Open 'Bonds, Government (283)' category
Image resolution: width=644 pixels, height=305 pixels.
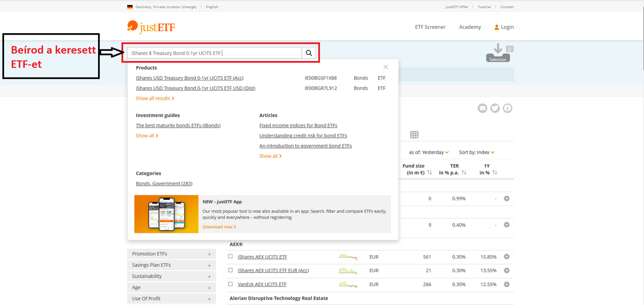pyautogui.click(x=164, y=183)
